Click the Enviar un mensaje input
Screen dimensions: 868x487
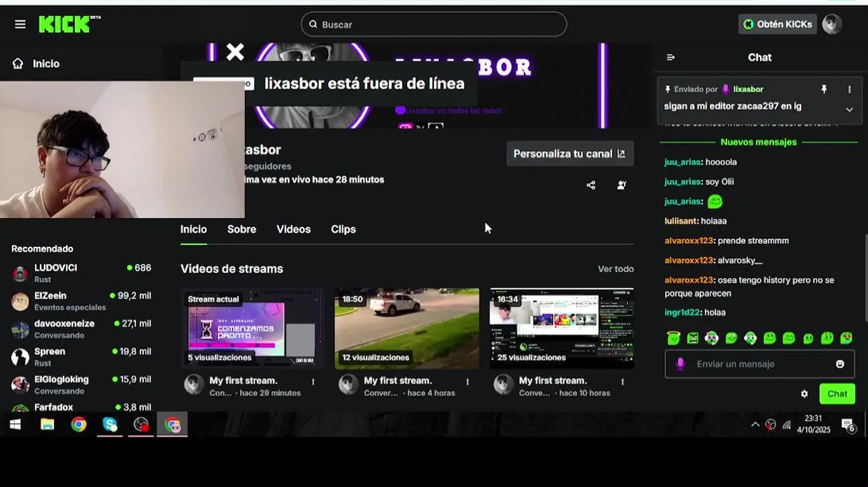pyautogui.click(x=760, y=364)
